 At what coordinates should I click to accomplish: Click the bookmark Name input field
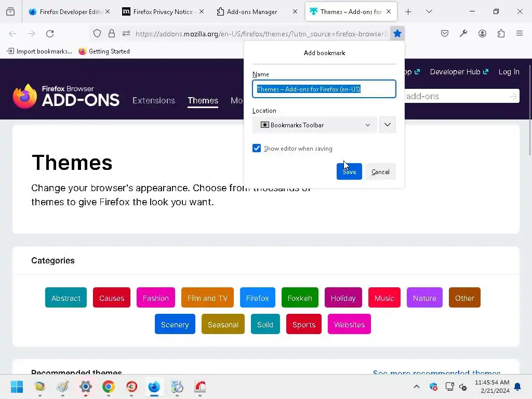coord(324,89)
